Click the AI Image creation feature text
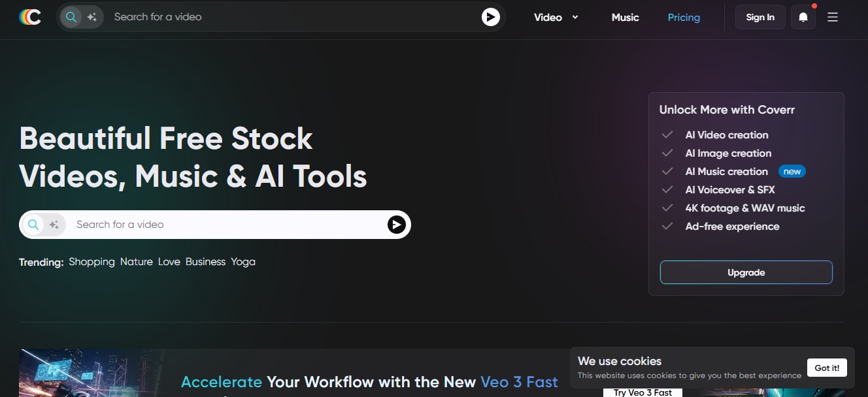The image size is (868, 397). point(728,153)
